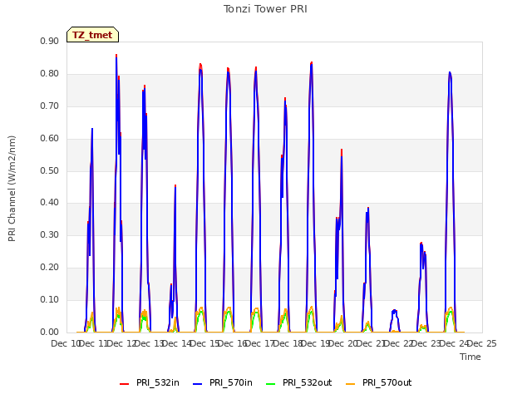Select the PRI_532in legend label
The image size is (532, 399).
[x=158, y=382]
